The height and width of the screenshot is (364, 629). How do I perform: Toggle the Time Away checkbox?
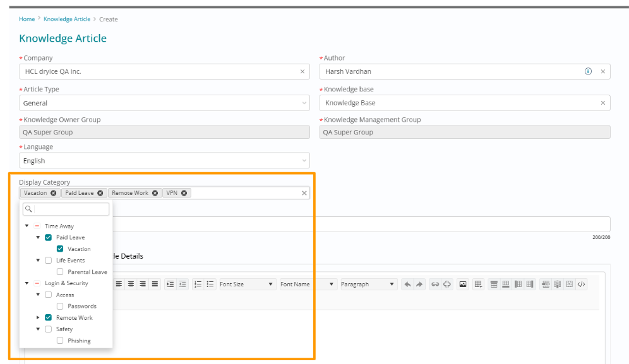[x=37, y=226]
